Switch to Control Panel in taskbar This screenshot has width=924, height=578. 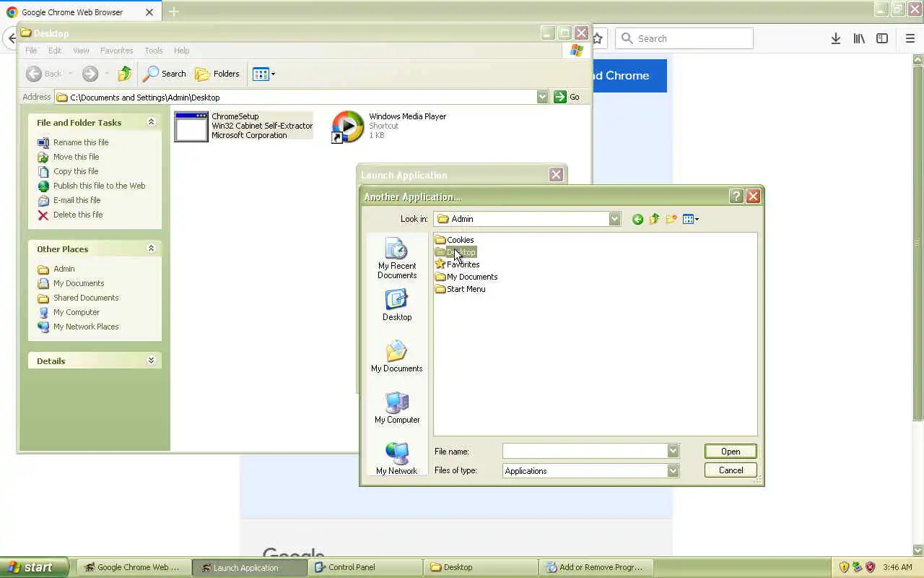pyautogui.click(x=365, y=567)
